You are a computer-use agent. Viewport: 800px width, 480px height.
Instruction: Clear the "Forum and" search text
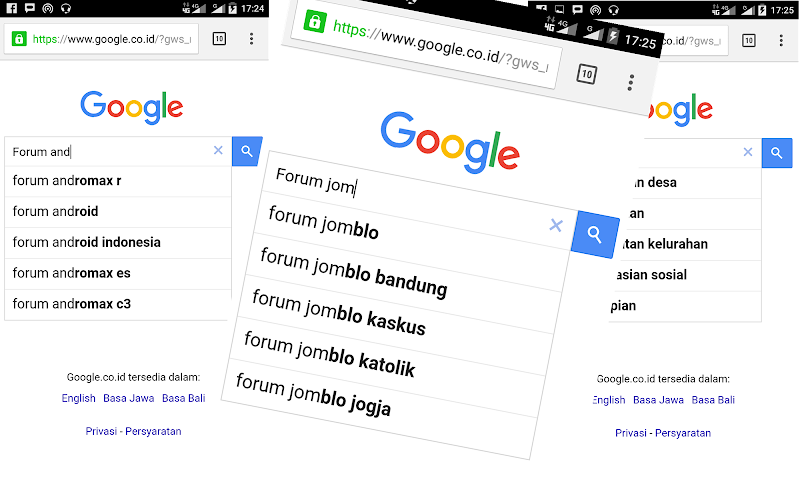218,150
